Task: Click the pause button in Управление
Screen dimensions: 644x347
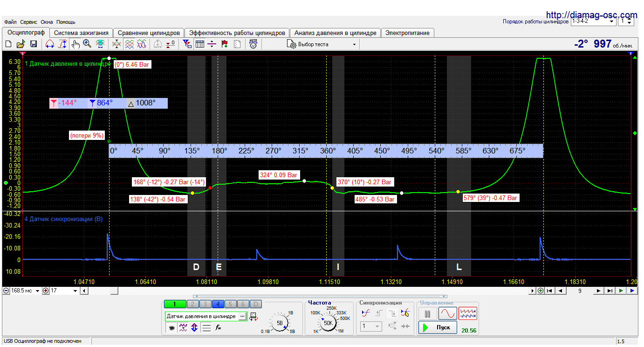Action: click(x=427, y=313)
